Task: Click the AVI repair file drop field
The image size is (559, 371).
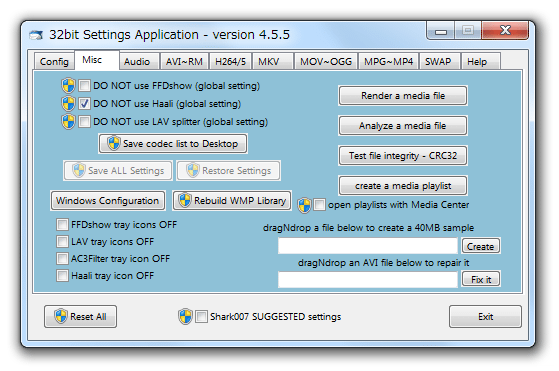Action: tap(368, 279)
